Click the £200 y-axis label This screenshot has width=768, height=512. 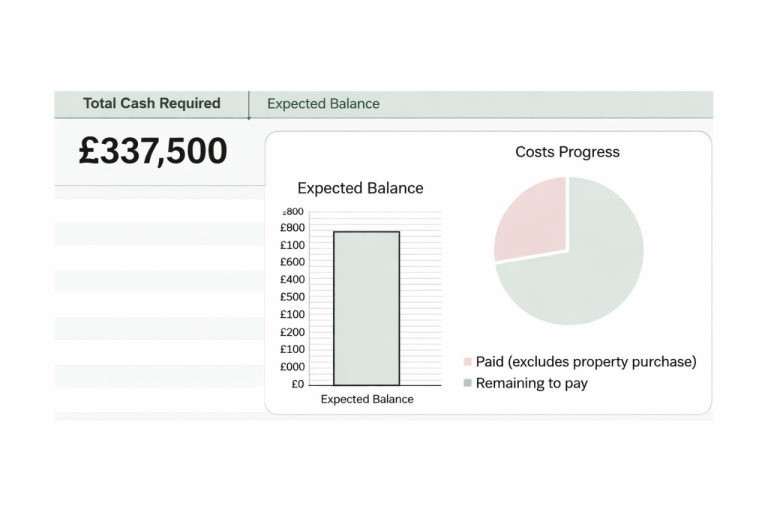tap(292, 332)
